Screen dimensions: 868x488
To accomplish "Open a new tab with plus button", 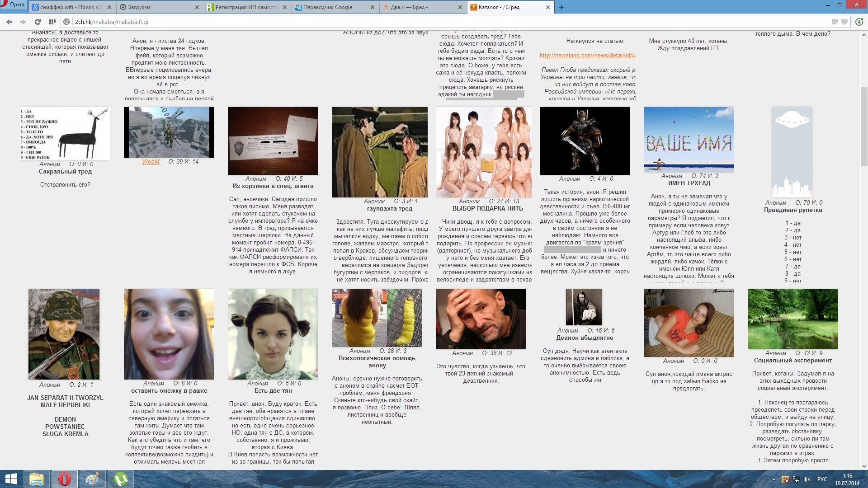I will [x=561, y=7].
